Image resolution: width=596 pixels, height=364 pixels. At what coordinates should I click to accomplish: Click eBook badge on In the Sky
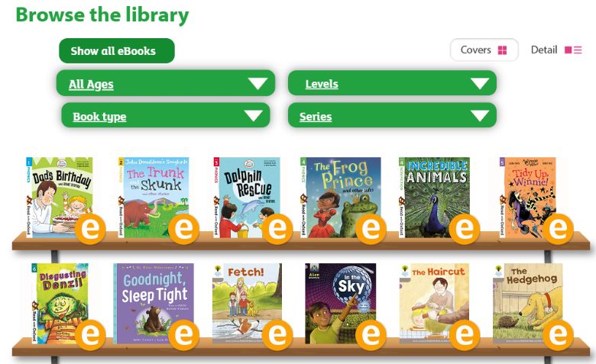coord(371,335)
